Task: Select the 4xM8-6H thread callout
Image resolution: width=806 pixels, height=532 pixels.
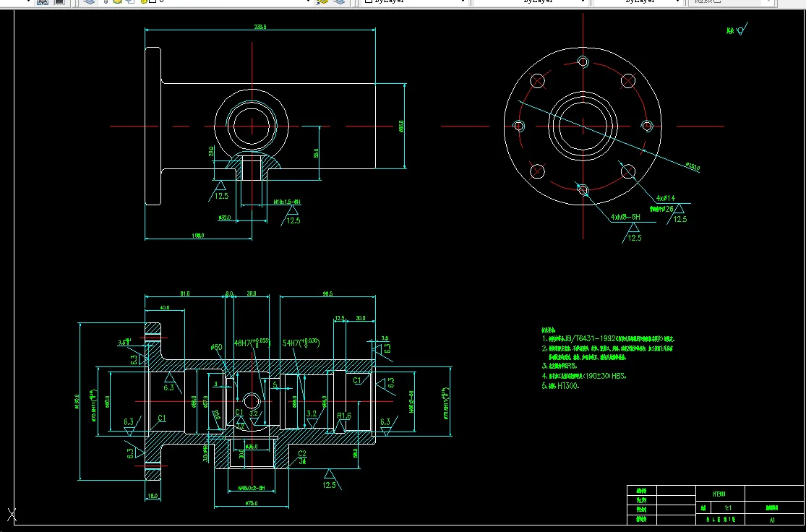Action: pyautogui.click(x=625, y=216)
